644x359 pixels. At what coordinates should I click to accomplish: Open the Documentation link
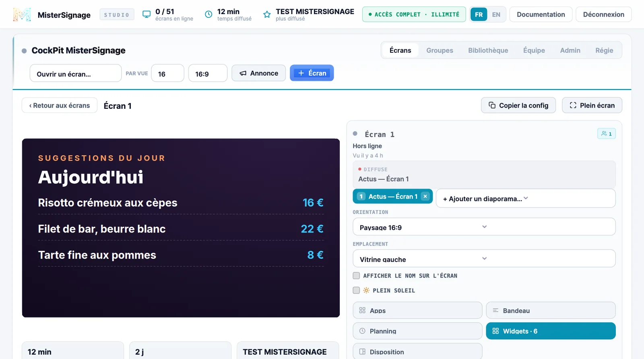[x=541, y=15]
